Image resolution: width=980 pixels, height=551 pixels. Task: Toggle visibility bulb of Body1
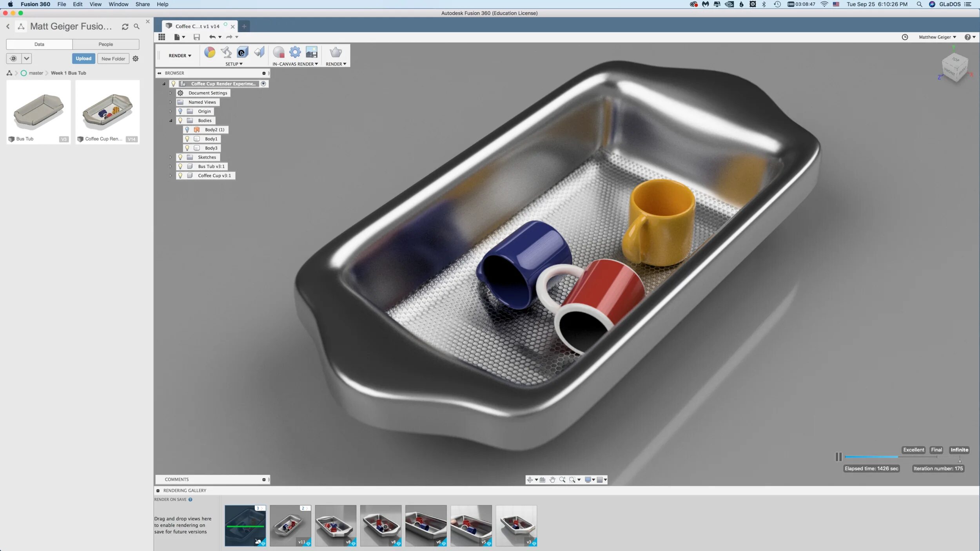click(187, 139)
